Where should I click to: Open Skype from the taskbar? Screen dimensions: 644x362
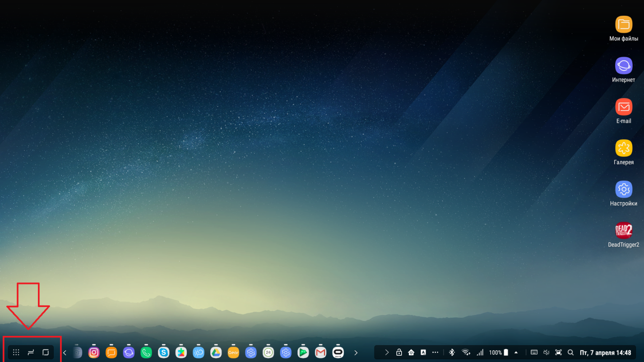(163, 353)
